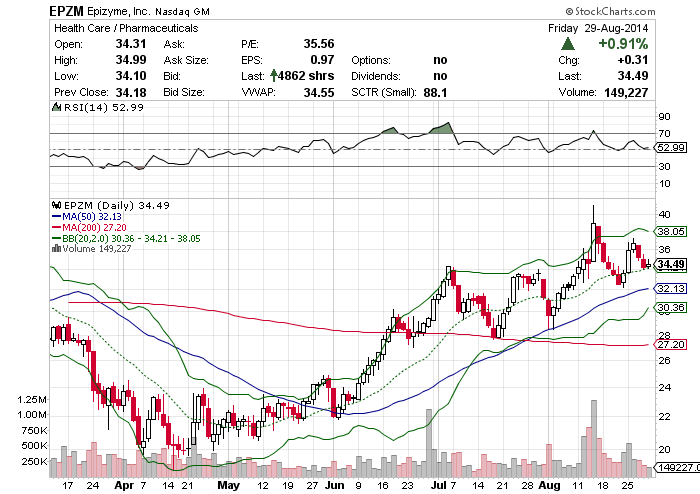The width and height of the screenshot is (700, 494).
Task: Click the May label on the date axis
Action: [x=229, y=486]
